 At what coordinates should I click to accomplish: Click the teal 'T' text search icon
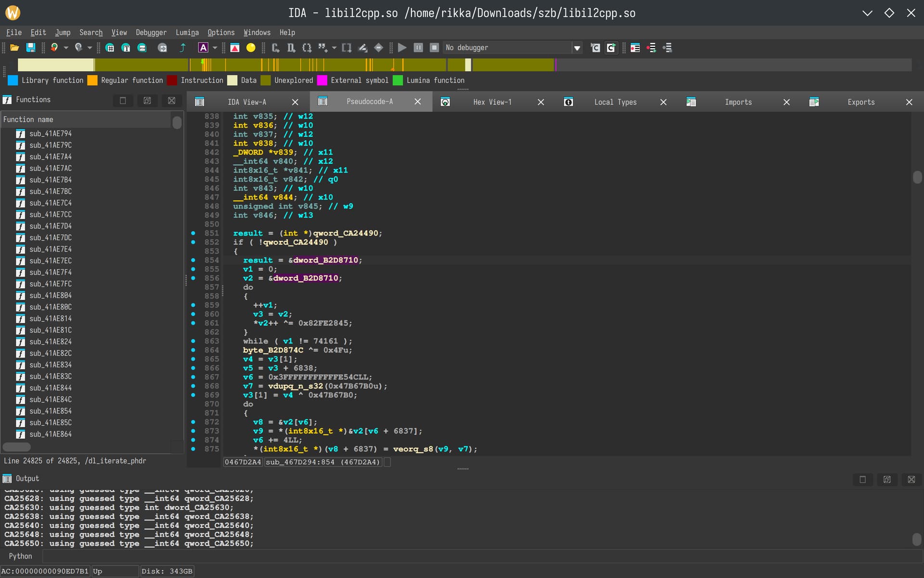click(126, 48)
